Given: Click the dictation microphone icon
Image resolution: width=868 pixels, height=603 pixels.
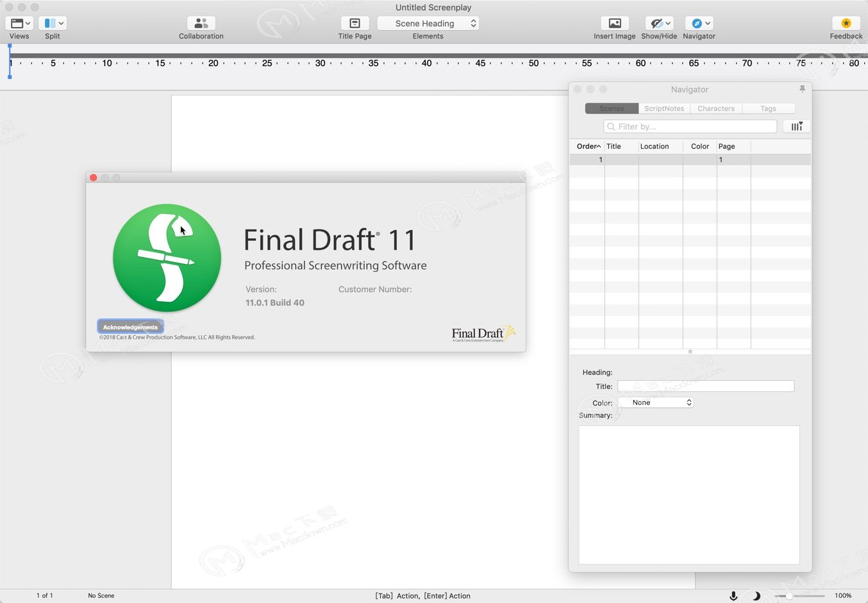Looking at the screenshot, I should [x=733, y=596].
